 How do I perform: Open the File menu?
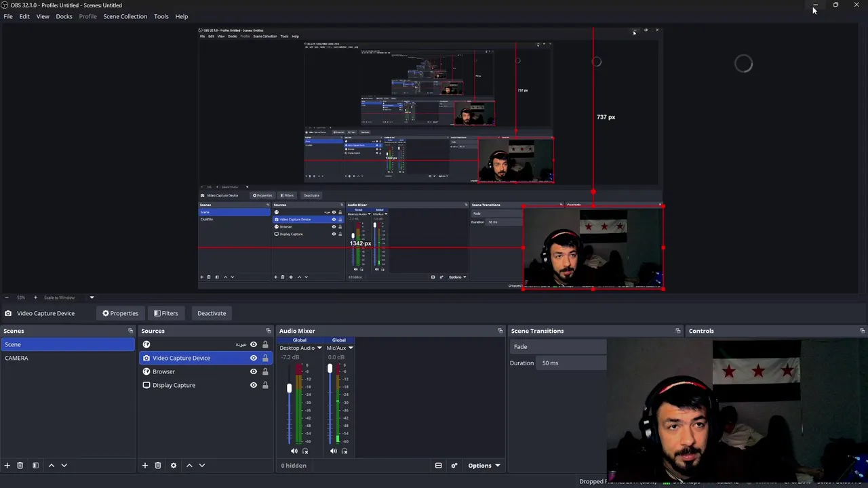[8, 16]
